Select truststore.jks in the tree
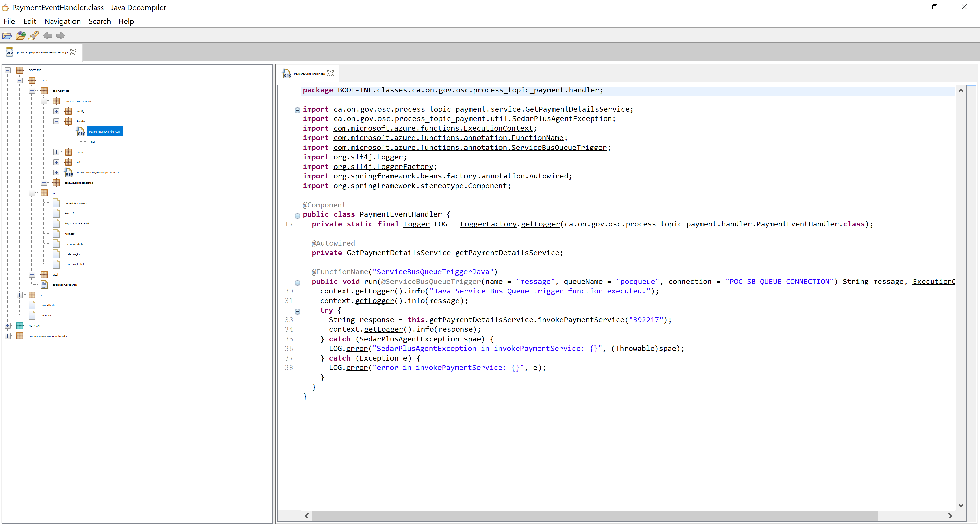The width and height of the screenshot is (980, 526). coord(72,254)
